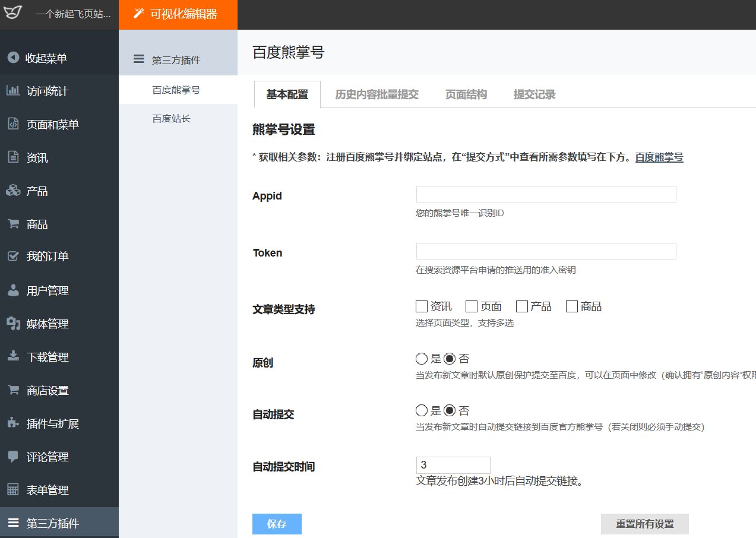The image size is (756, 538).
Task: Click the hint 您的熊掌号唯一识别ID
Action: click(x=460, y=213)
